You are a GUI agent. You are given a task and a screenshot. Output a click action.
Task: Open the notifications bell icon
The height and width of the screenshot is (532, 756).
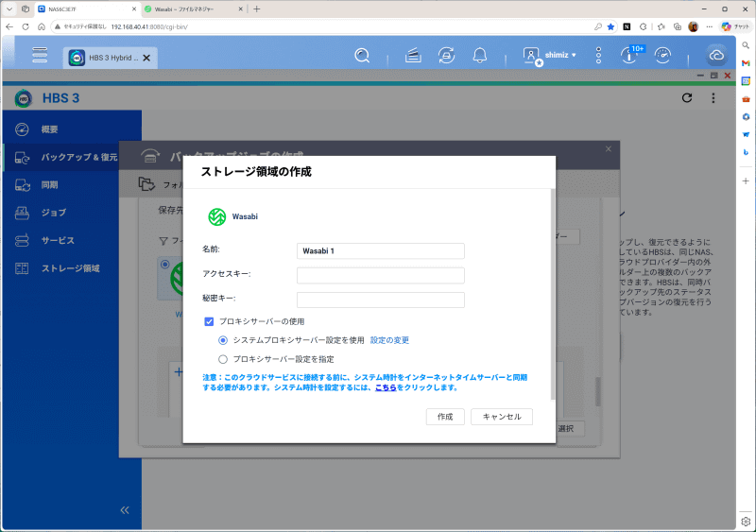pyautogui.click(x=480, y=56)
